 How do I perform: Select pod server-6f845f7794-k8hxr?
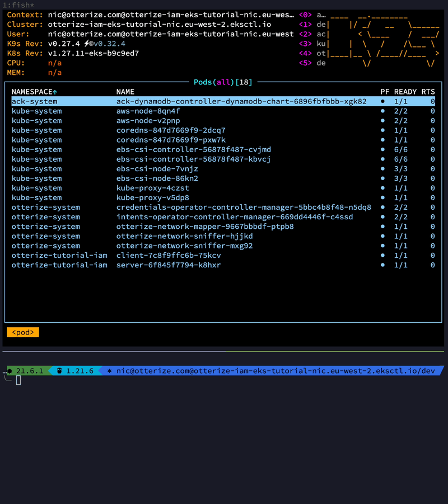click(223, 265)
